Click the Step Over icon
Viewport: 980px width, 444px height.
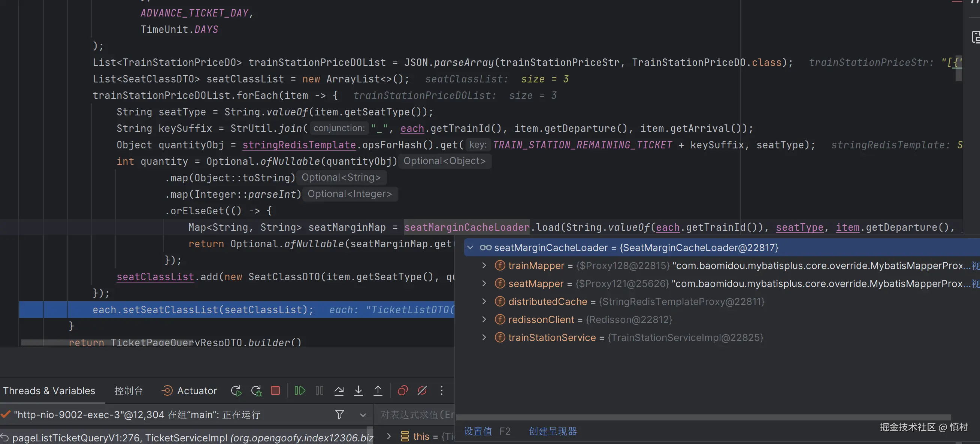339,391
